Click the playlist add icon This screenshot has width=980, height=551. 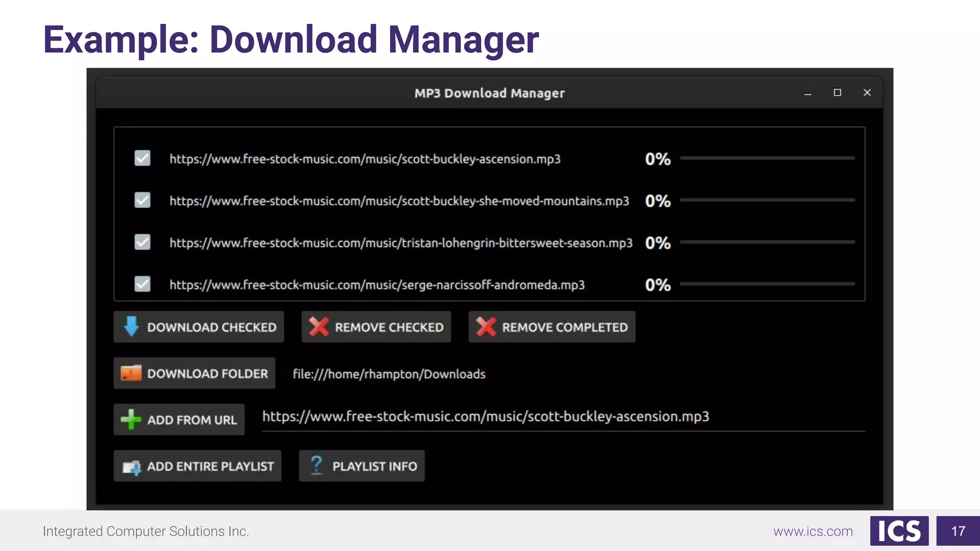[x=132, y=466]
